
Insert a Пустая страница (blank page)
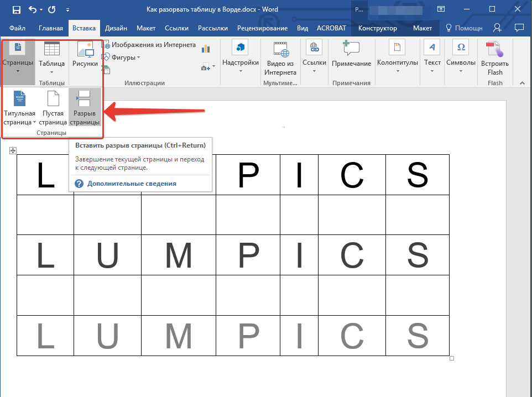53,108
